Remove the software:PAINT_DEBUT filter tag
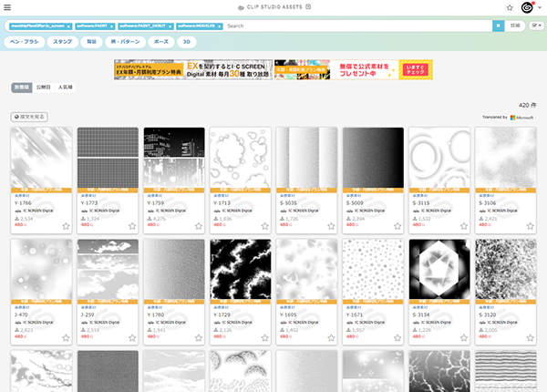 pos(170,26)
